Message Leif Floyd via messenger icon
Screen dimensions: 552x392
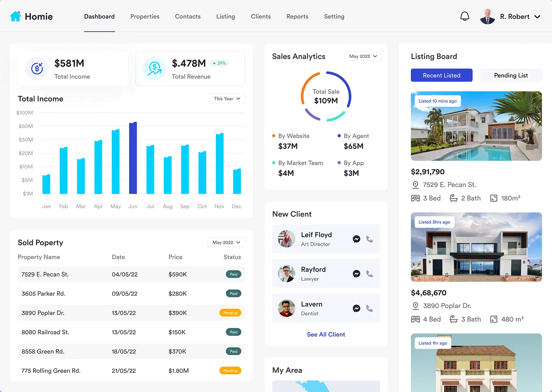coord(356,239)
